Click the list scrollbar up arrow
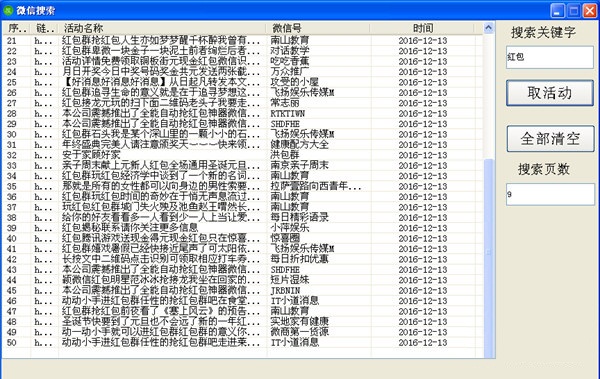Image resolution: width=600 pixels, height=379 pixels. pos(488,28)
